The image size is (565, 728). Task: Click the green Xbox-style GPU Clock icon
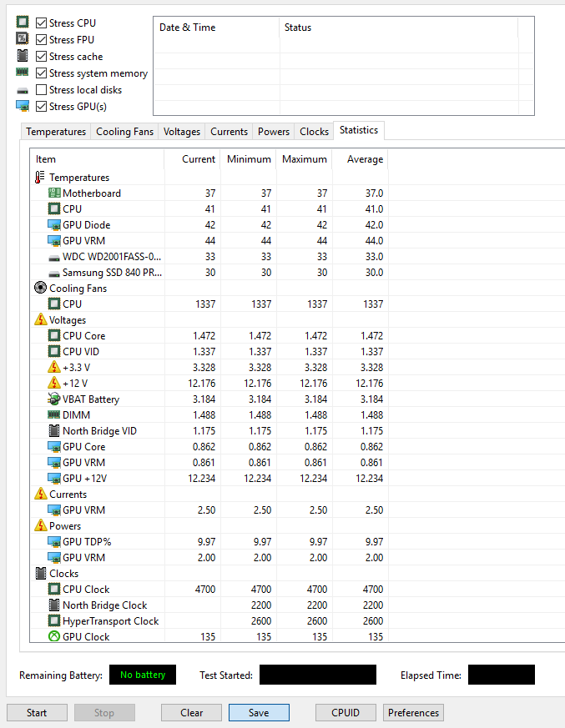pyautogui.click(x=54, y=636)
